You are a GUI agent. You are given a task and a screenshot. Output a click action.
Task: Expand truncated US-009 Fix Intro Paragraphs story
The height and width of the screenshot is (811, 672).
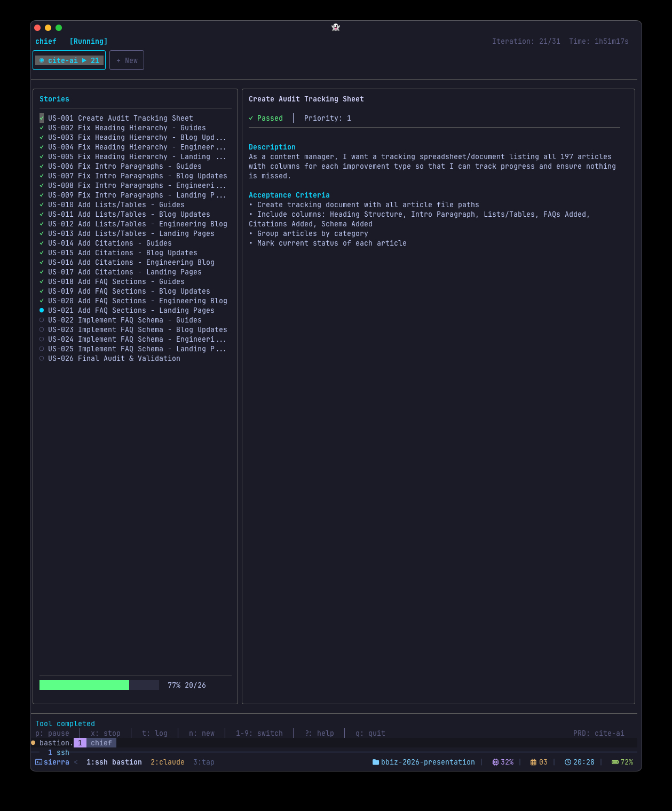click(x=137, y=195)
